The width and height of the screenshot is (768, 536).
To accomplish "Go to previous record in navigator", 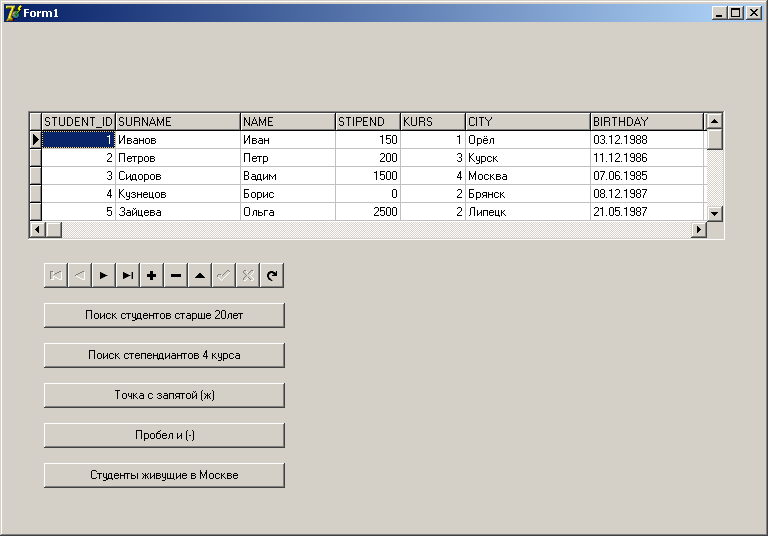I will tap(80, 275).
